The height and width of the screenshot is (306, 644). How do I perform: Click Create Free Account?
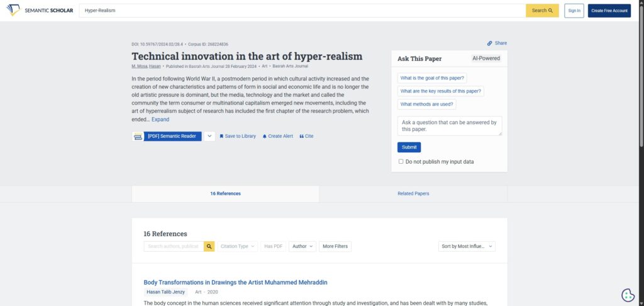pos(609,11)
